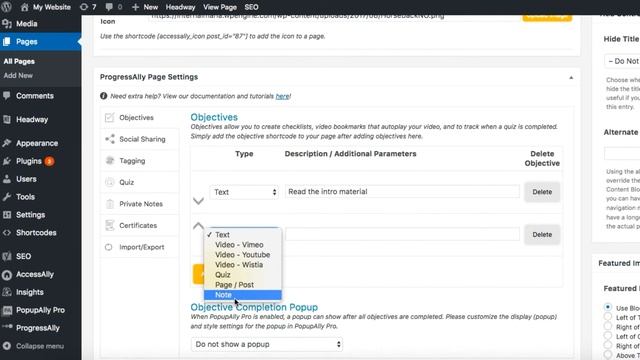Select the first 'Left of' radio option
This screenshot has width=640, height=360.
(608, 317)
